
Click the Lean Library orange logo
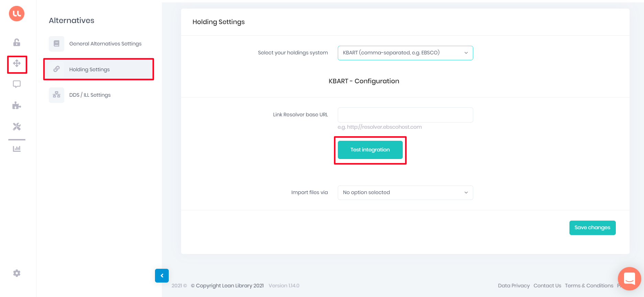[x=16, y=14]
